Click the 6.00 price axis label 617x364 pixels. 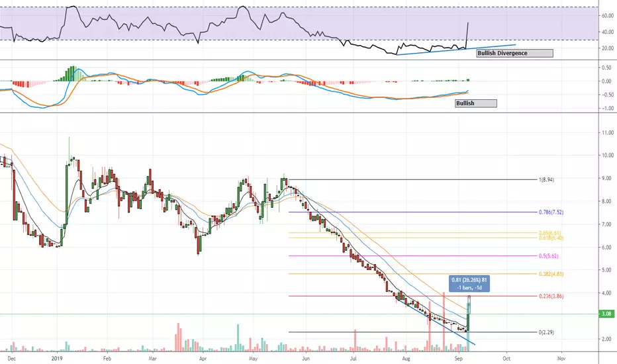coord(608,247)
